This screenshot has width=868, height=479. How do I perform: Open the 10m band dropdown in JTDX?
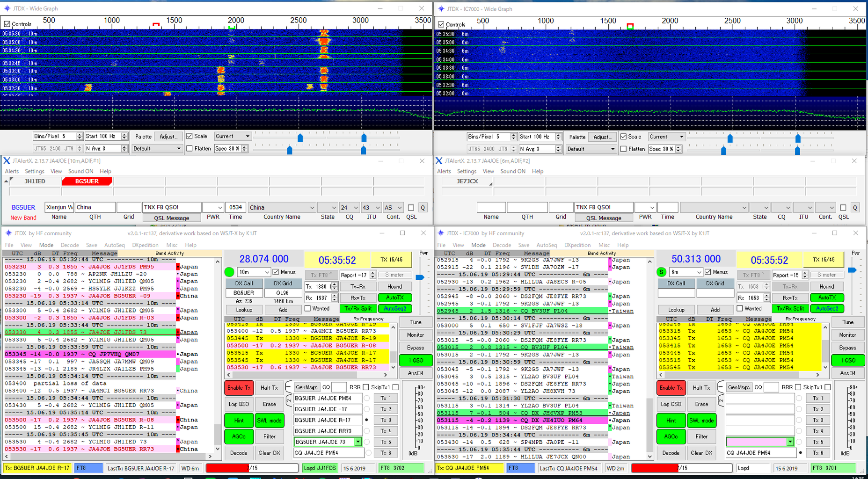[x=267, y=272]
